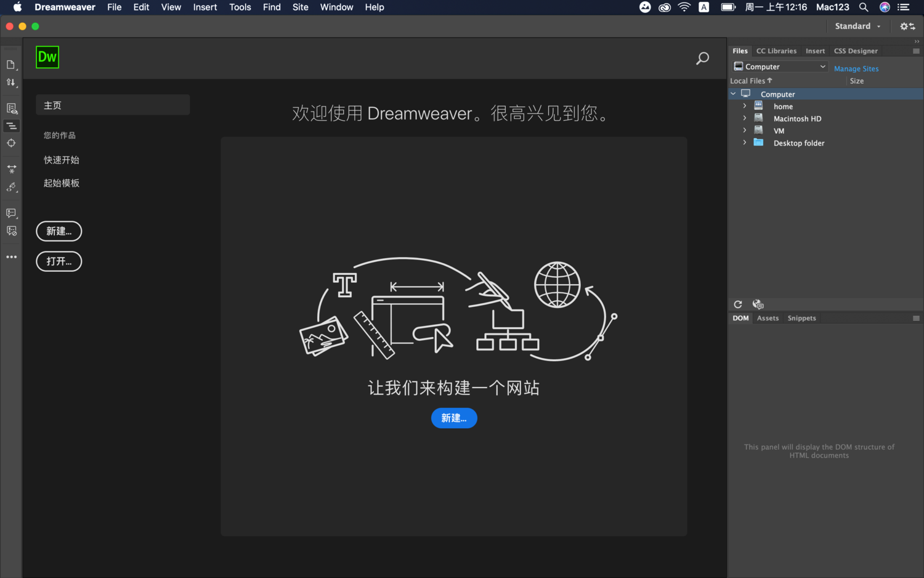The image size is (924, 578).
Task: Open the Tools menu
Action: coord(240,7)
